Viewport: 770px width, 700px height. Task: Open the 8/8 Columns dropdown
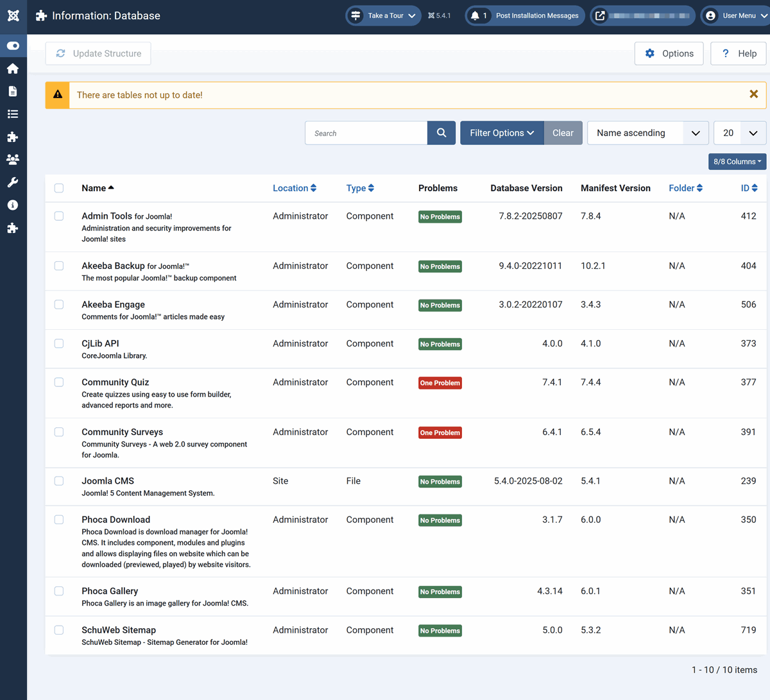tap(737, 162)
